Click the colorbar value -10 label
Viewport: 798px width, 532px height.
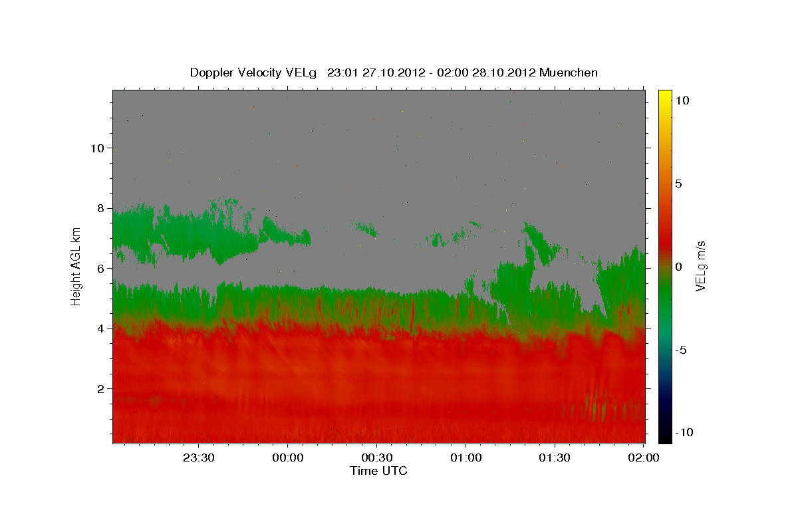point(684,432)
